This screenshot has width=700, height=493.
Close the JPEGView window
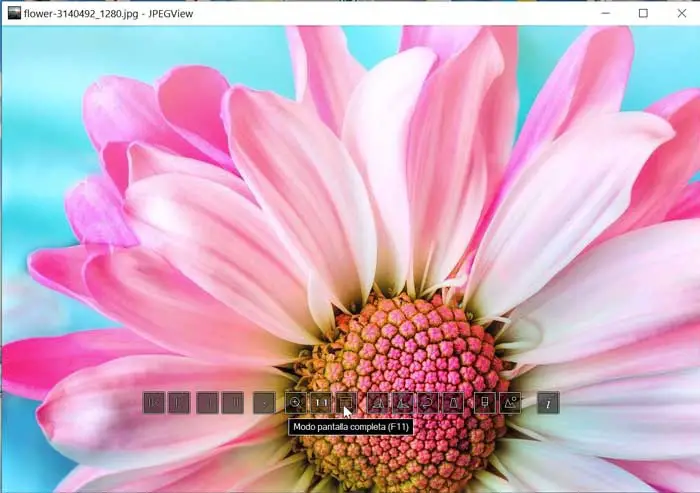point(682,13)
